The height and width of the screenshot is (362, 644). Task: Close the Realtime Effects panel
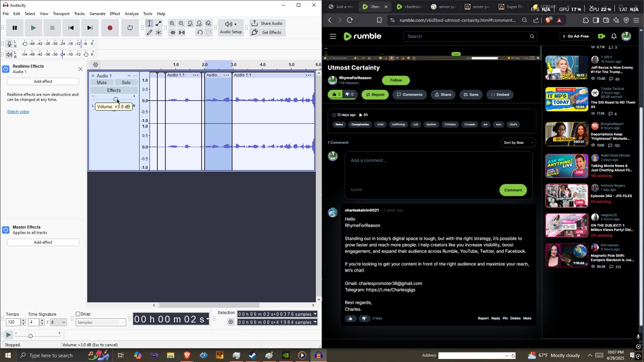tap(80, 69)
